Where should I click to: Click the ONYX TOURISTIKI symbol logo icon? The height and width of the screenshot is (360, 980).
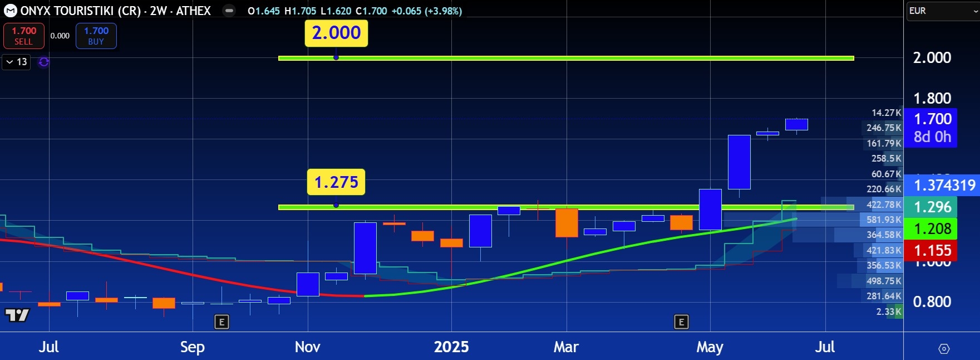pos(11,11)
